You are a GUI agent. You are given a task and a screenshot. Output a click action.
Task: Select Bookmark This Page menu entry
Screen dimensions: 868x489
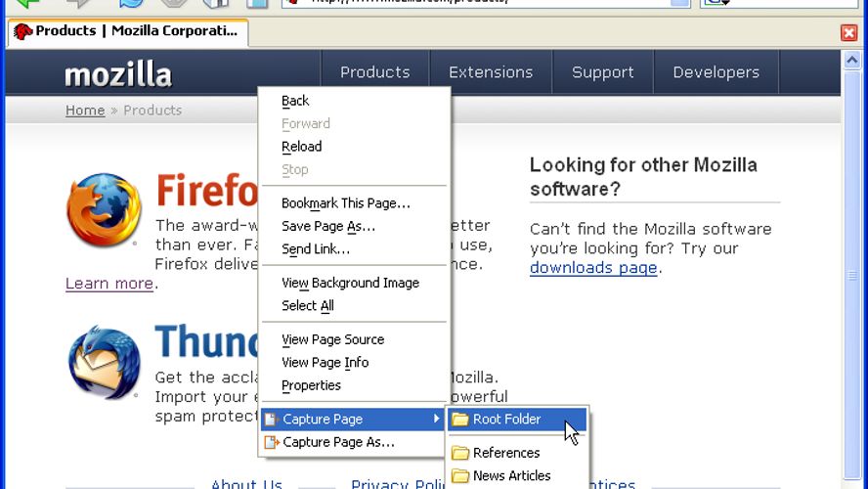coord(354,203)
